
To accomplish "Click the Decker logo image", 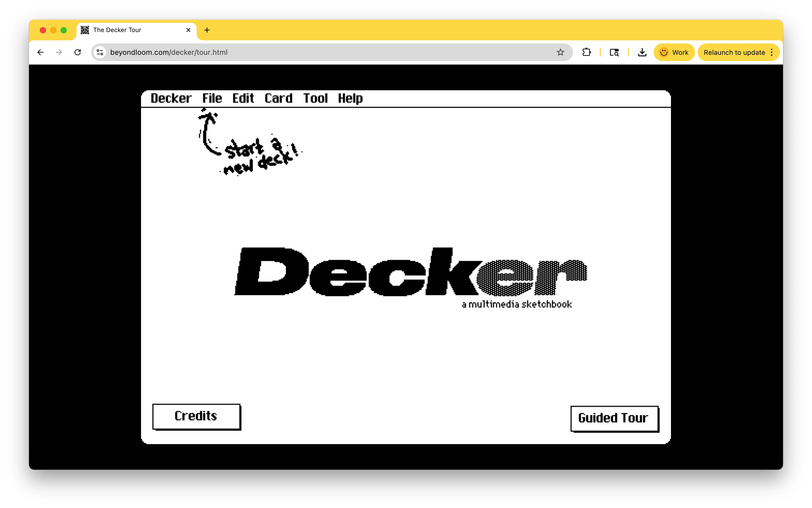I will tap(411, 272).
